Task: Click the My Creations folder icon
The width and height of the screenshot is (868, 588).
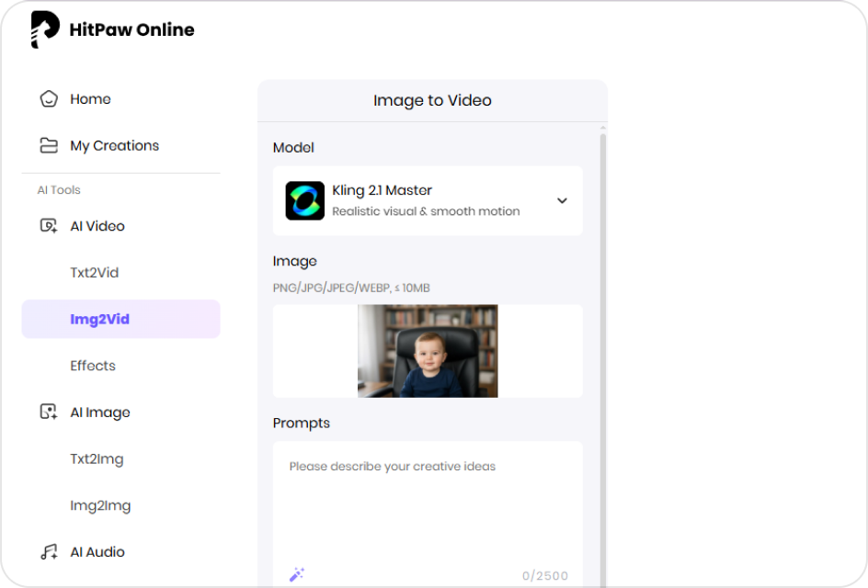Action: click(49, 145)
